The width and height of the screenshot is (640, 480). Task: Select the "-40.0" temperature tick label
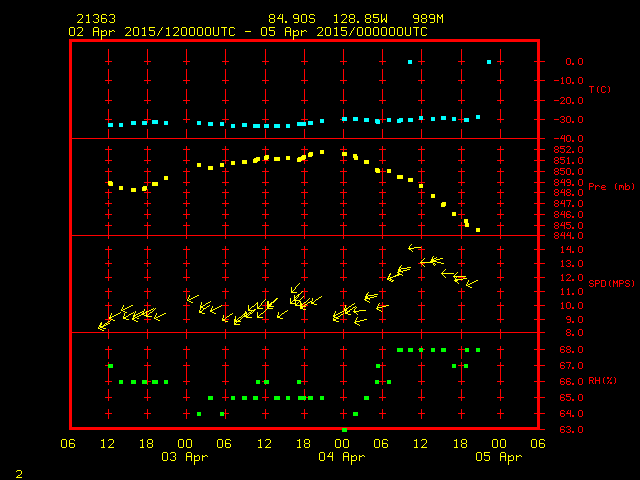tap(569, 139)
